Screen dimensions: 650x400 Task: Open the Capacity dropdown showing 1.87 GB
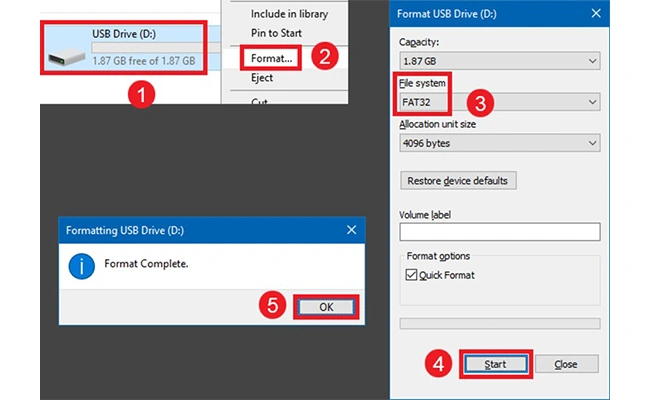point(498,59)
